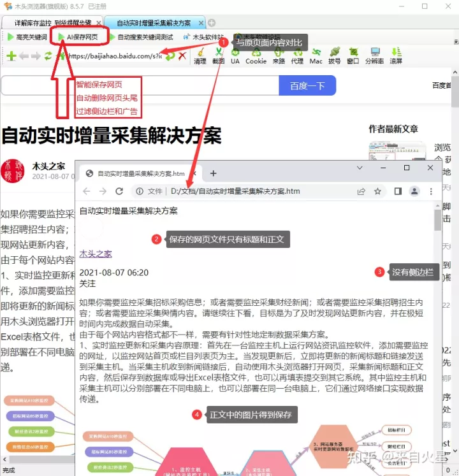Open the 木头软件站 bookmark
This screenshot has height=476, width=459.
click(203, 37)
